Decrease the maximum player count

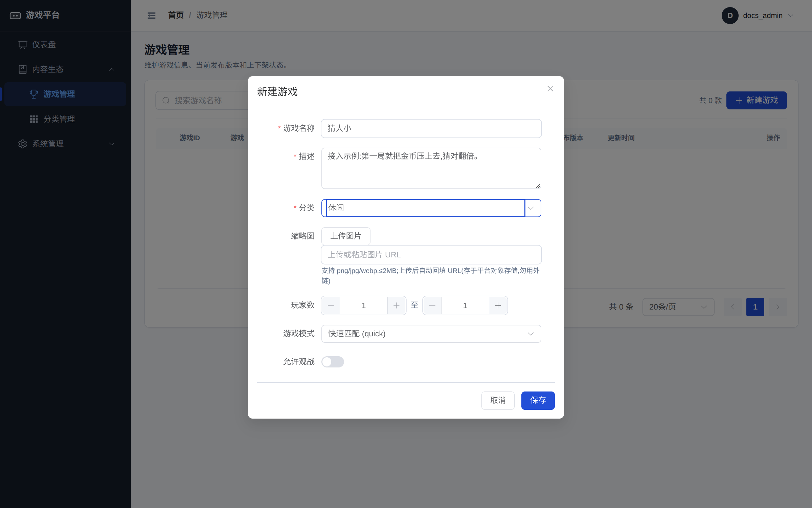click(432, 305)
